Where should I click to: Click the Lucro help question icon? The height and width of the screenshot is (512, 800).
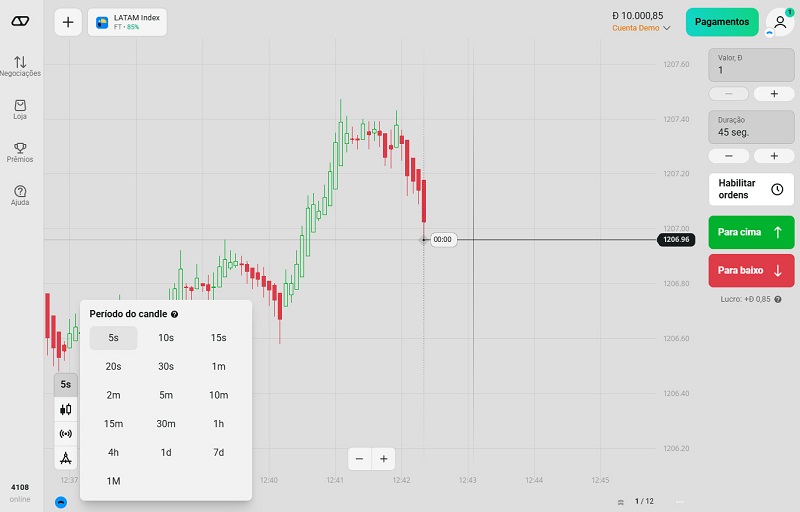coord(778,299)
